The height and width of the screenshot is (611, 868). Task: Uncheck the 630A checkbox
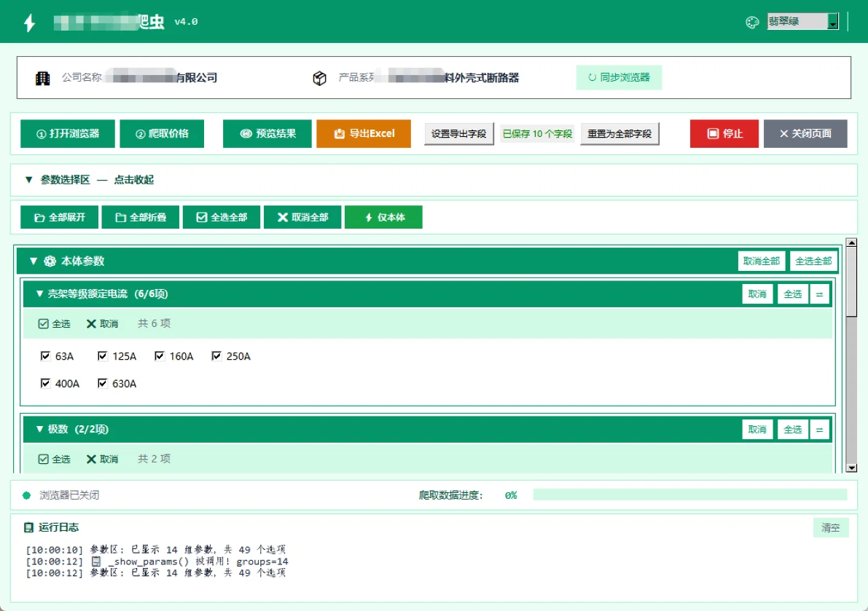tap(103, 383)
